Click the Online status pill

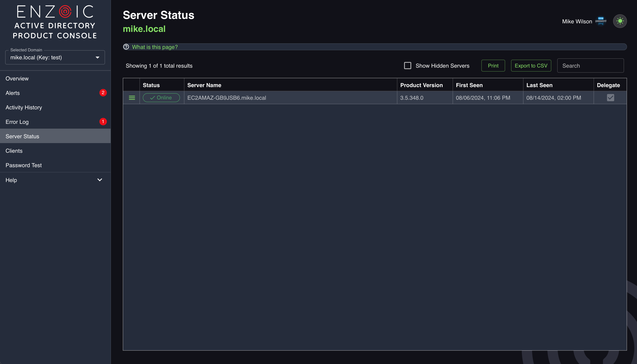pyautogui.click(x=161, y=98)
